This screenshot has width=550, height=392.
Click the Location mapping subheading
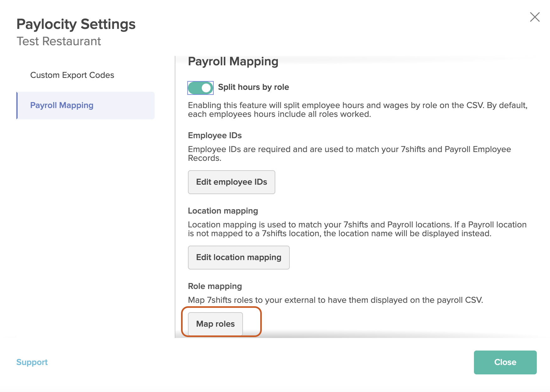(223, 211)
